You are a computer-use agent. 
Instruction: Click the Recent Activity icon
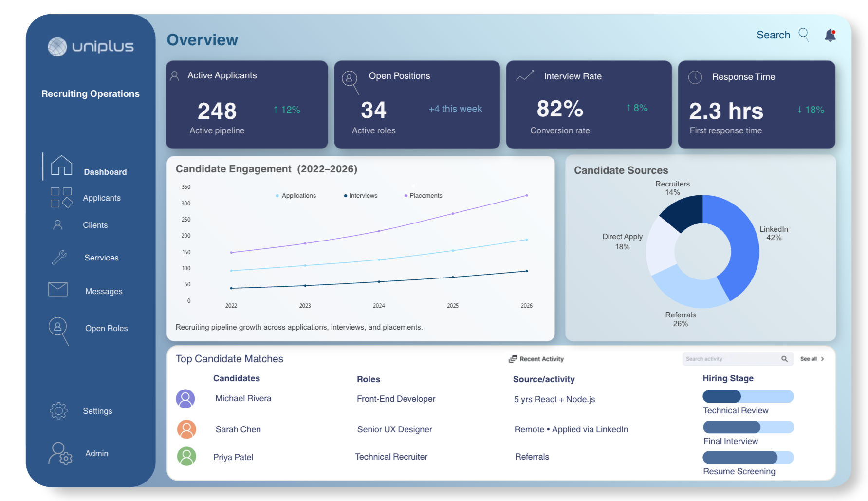coord(513,359)
